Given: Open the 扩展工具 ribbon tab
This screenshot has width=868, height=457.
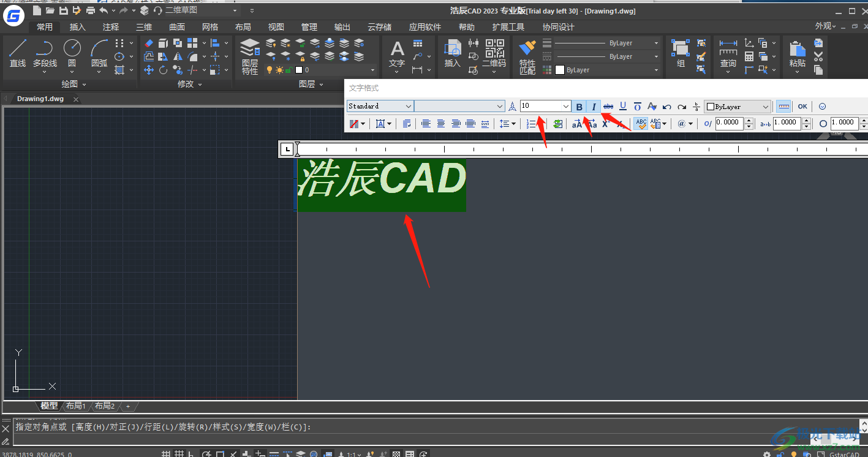Looking at the screenshot, I should 508,27.
